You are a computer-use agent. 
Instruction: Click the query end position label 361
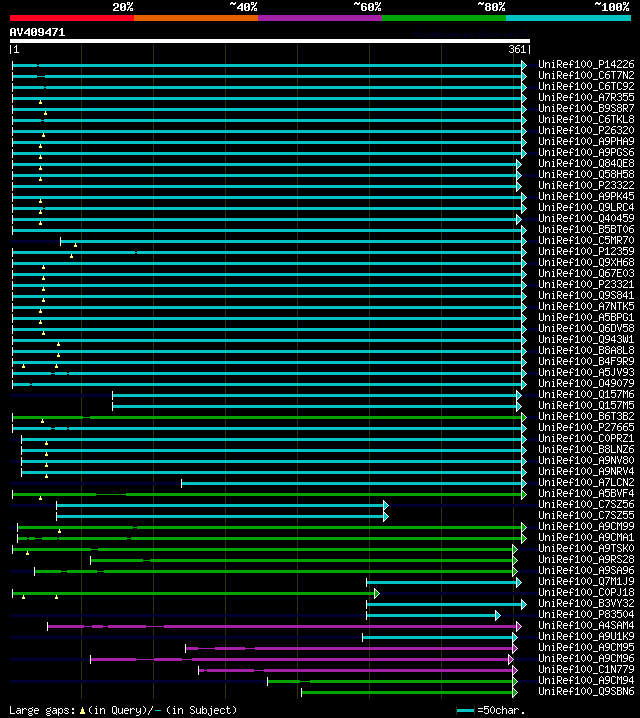pyautogui.click(x=517, y=49)
